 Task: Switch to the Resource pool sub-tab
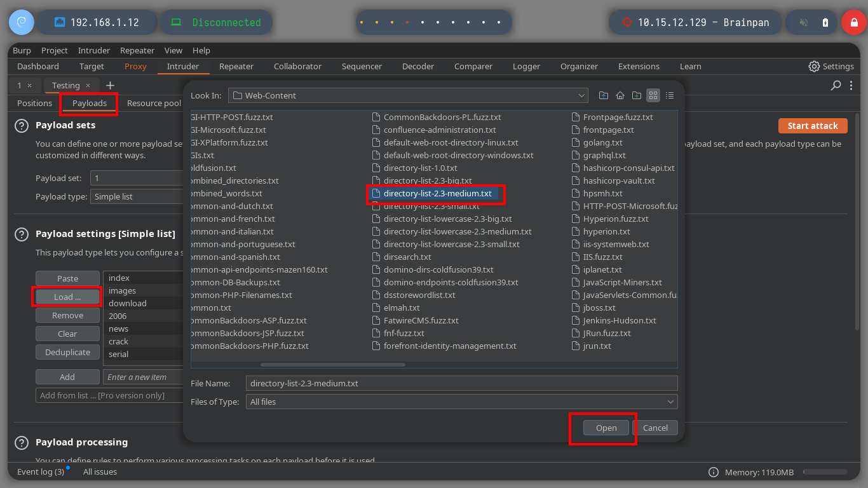(x=153, y=103)
